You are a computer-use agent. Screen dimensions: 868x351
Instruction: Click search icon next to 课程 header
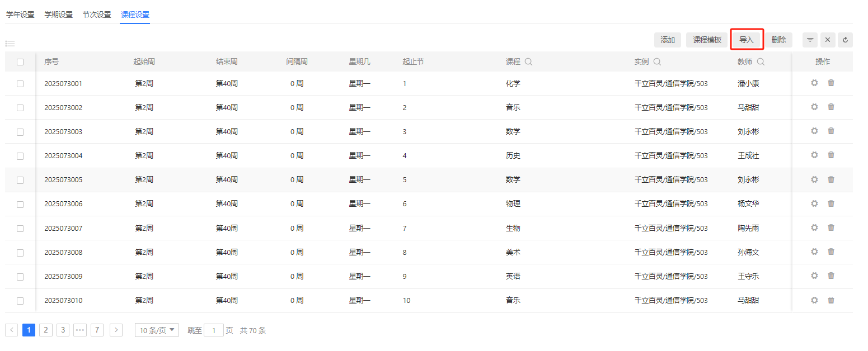(528, 62)
